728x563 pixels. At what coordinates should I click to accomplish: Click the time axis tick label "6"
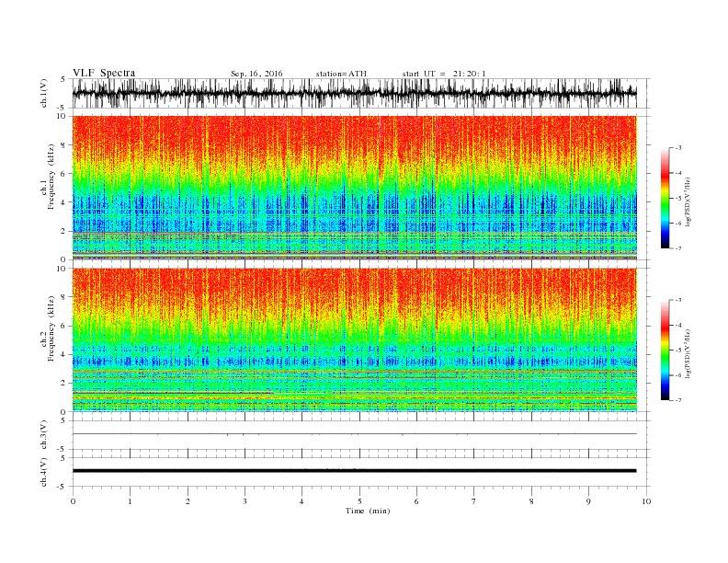[416, 501]
